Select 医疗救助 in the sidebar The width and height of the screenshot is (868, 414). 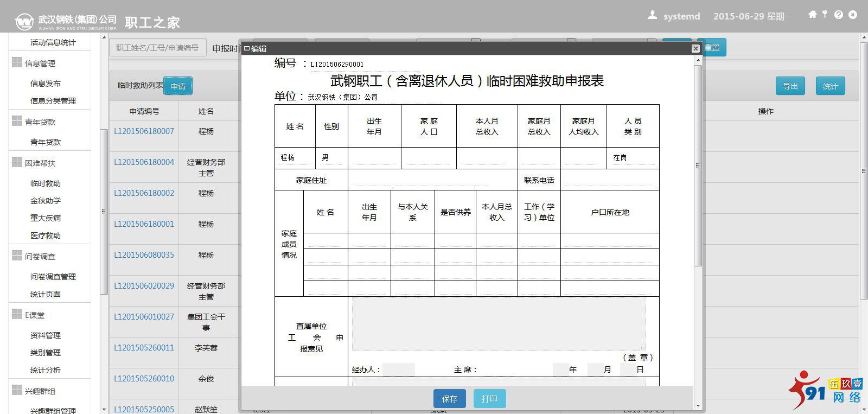(46, 235)
